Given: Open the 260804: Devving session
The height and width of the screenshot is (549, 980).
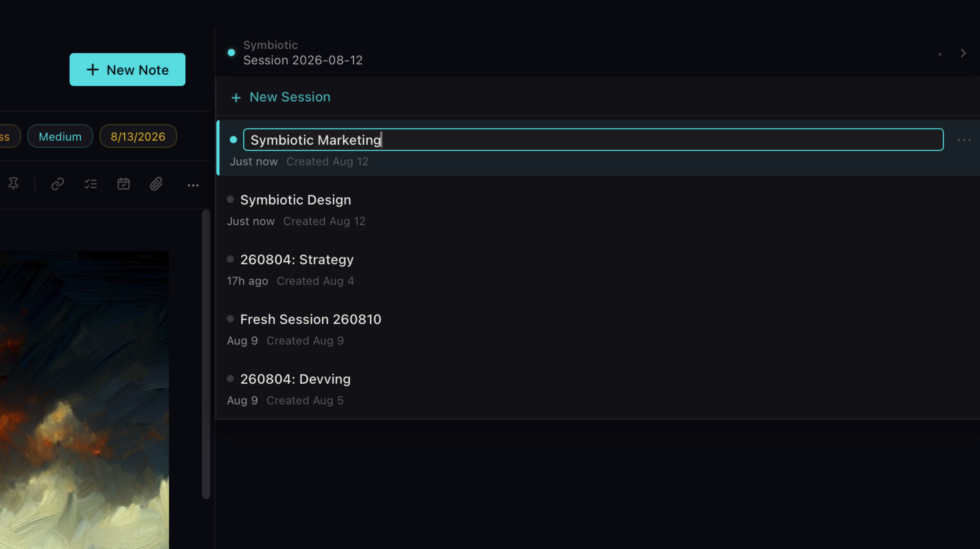Looking at the screenshot, I should [x=598, y=389].
